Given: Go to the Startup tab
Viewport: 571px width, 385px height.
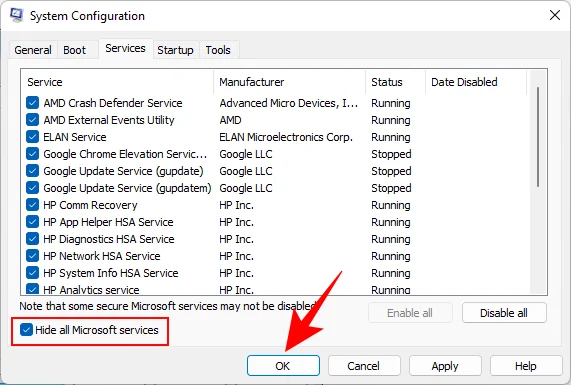Looking at the screenshot, I should point(175,50).
